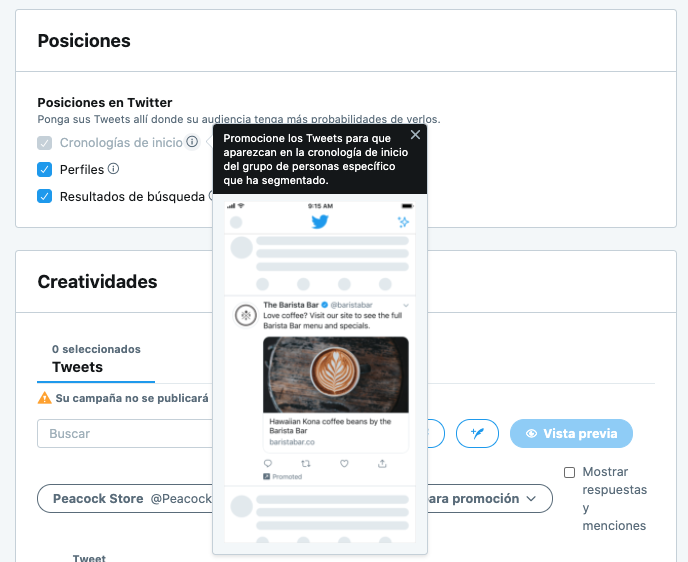
Task: Click the Creatividades section heading
Action: [97, 281]
